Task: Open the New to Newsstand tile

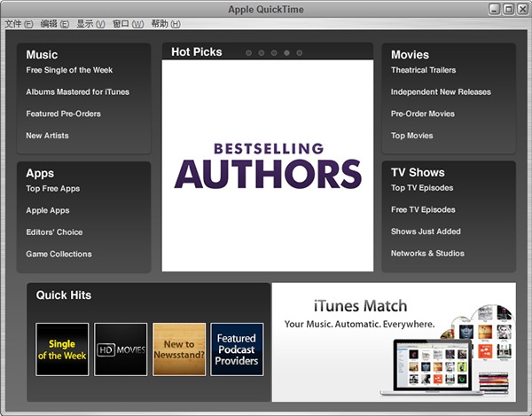Action: (x=179, y=349)
